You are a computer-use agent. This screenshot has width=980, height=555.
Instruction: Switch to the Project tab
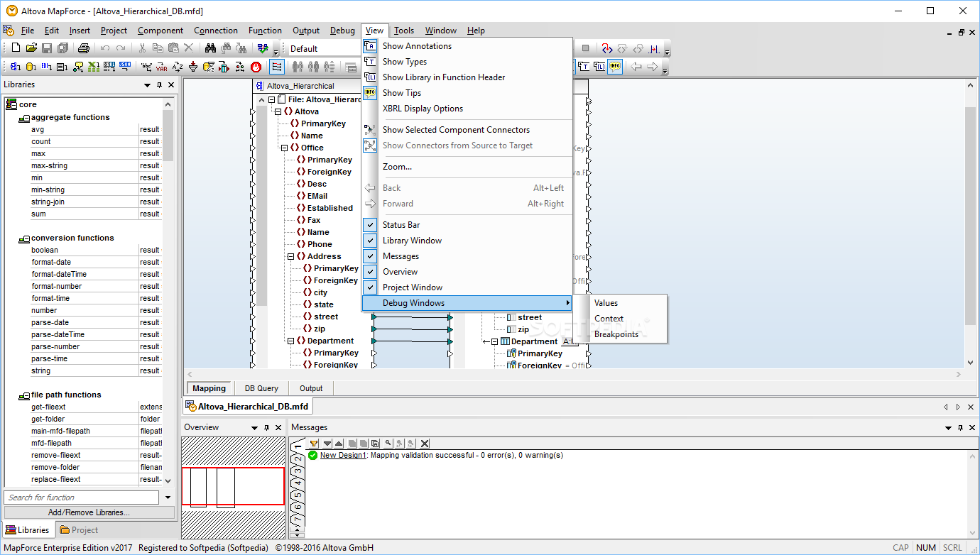pos(79,530)
